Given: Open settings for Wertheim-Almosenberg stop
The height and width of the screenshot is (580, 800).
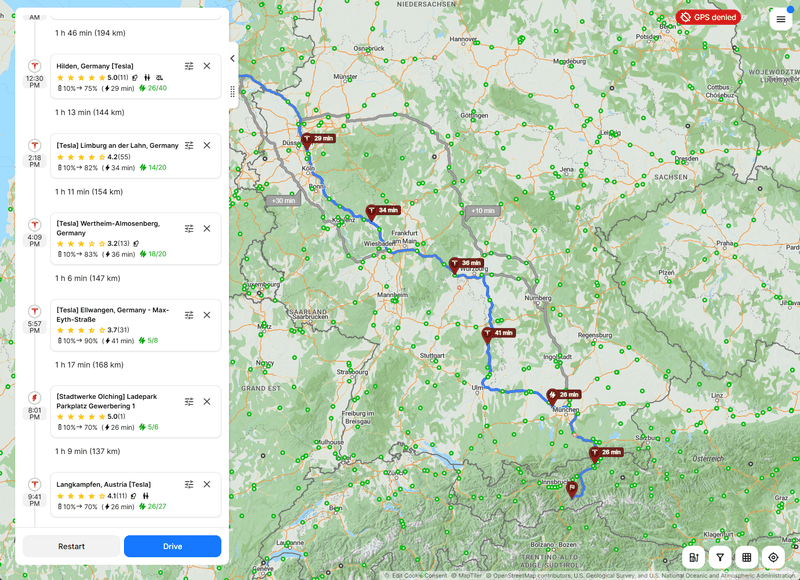Looking at the screenshot, I should 189,229.
